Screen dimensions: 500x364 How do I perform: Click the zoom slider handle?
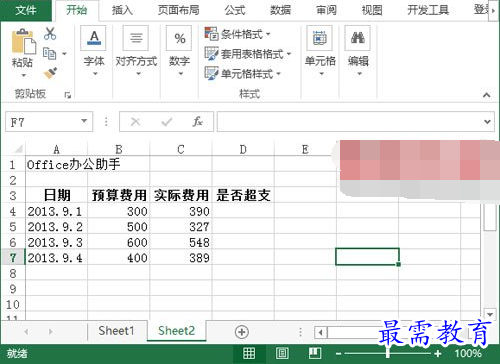388,353
